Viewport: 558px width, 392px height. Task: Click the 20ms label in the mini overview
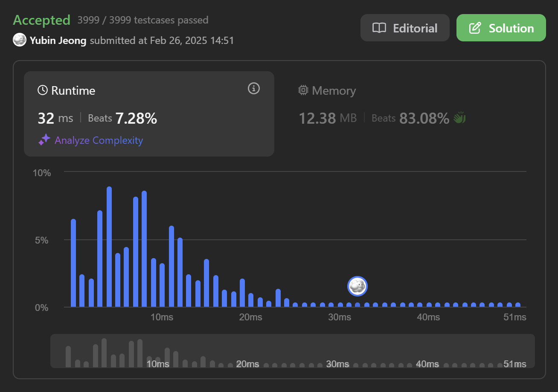tap(247, 364)
